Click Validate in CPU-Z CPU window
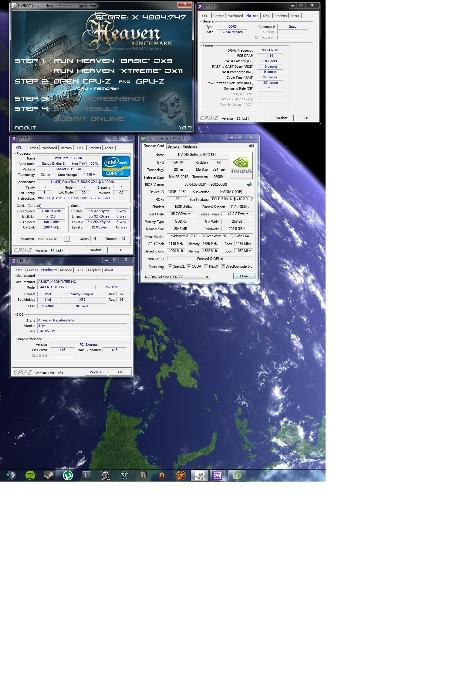The height and width of the screenshot is (700, 466). [x=96, y=250]
